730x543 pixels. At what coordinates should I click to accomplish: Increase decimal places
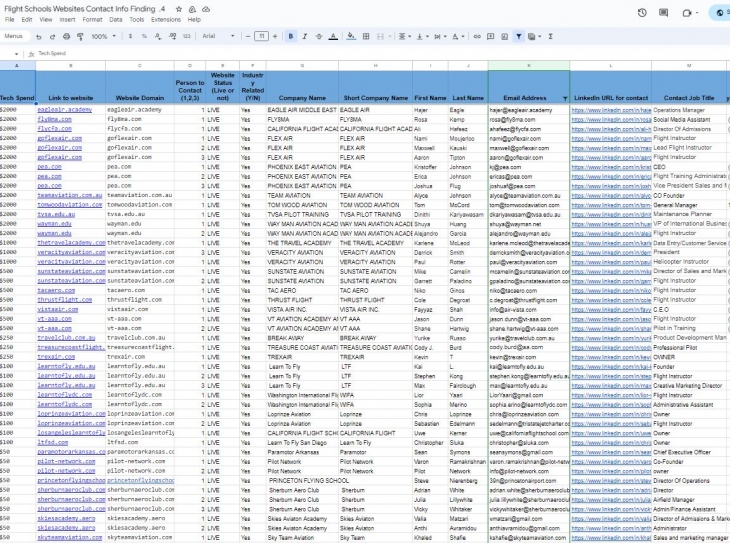point(172,36)
